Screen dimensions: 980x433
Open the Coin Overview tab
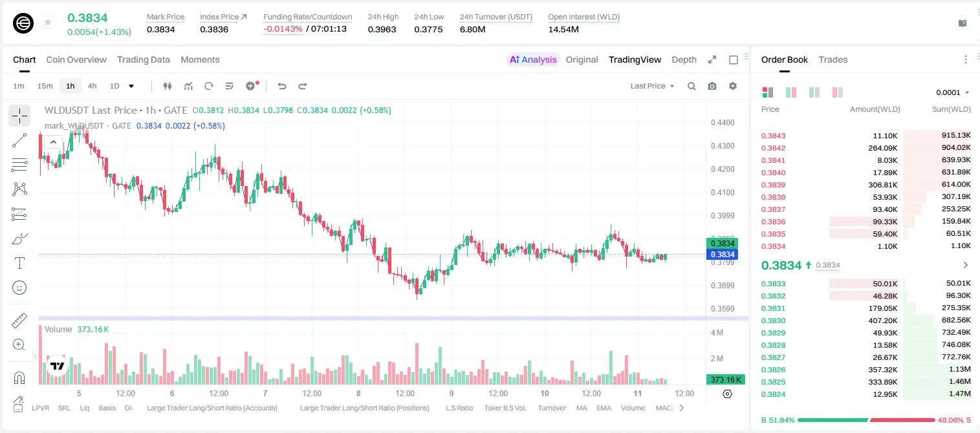(x=76, y=59)
